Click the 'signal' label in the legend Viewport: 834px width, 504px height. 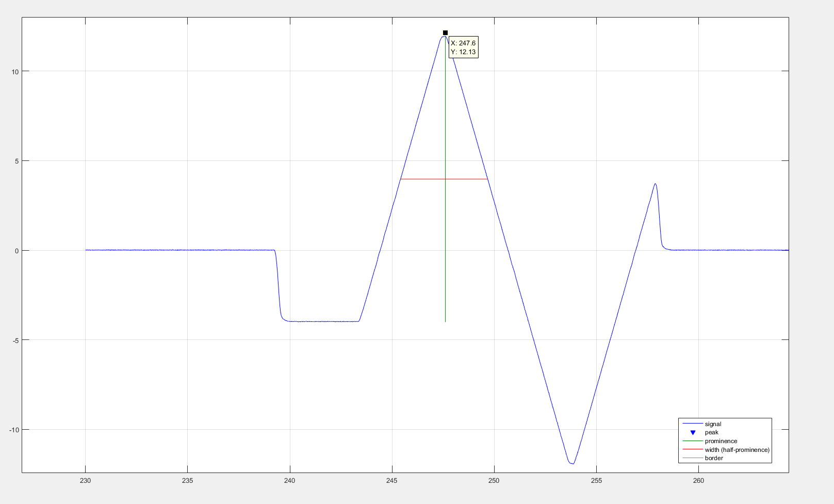pyautogui.click(x=713, y=424)
